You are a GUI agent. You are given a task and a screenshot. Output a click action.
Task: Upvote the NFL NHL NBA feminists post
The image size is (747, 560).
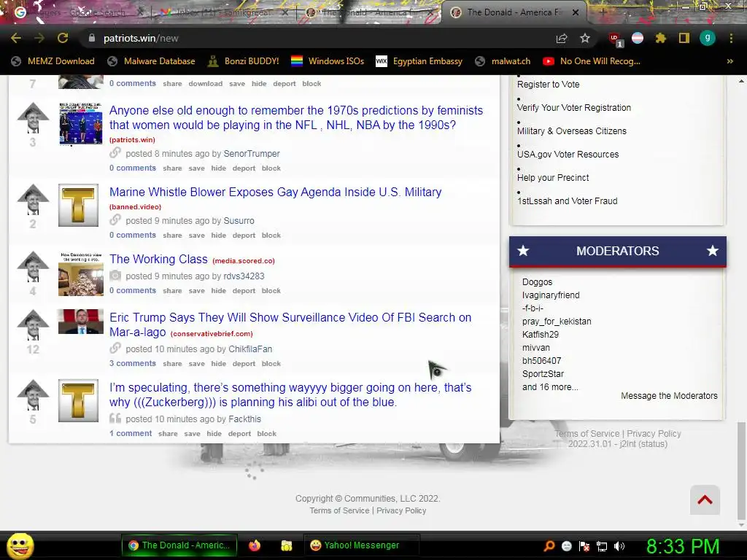[x=33, y=117]
